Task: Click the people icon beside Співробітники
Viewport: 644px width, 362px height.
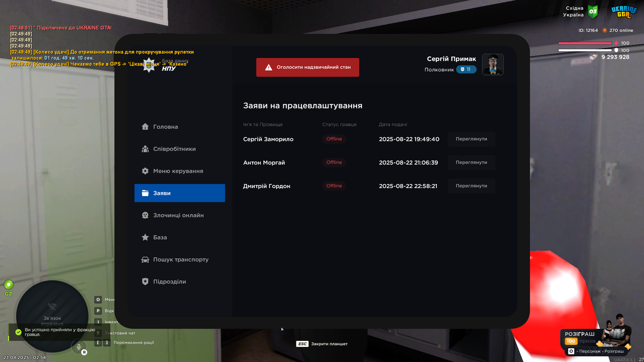Action: [145, 149]
